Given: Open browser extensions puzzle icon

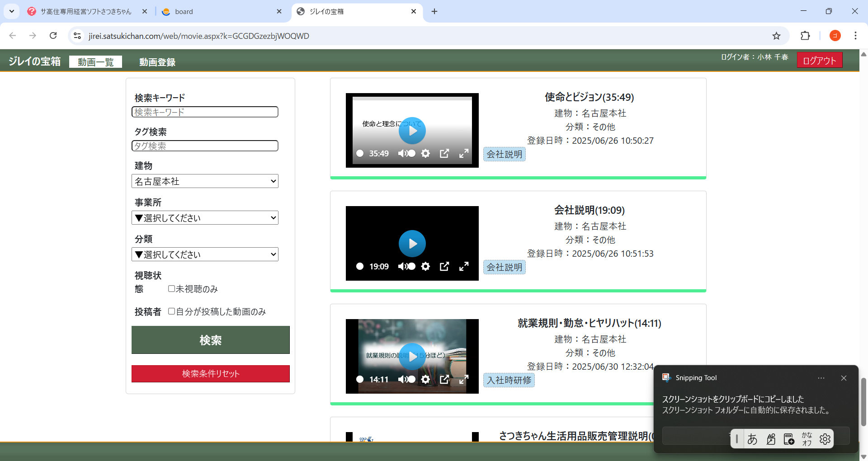Looking at the screenshot, I should pos(805,36).
